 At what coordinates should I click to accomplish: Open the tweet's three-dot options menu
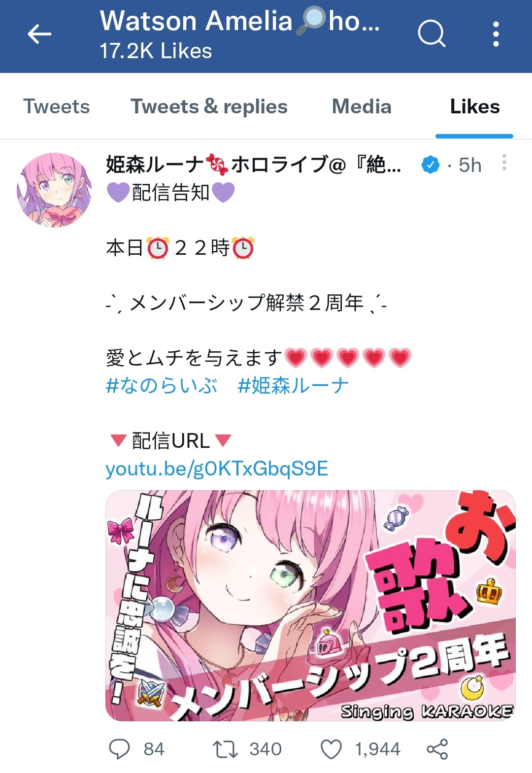click(504, 163)
